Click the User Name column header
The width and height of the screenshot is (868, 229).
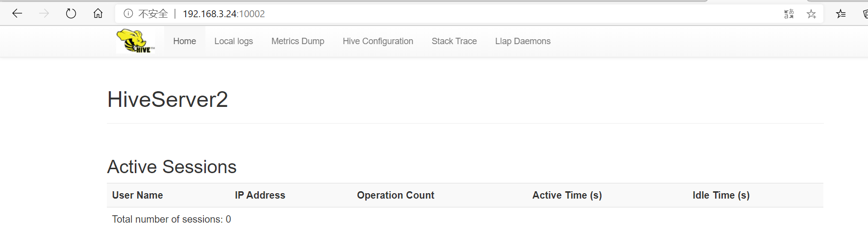click(x=137, y=195)
